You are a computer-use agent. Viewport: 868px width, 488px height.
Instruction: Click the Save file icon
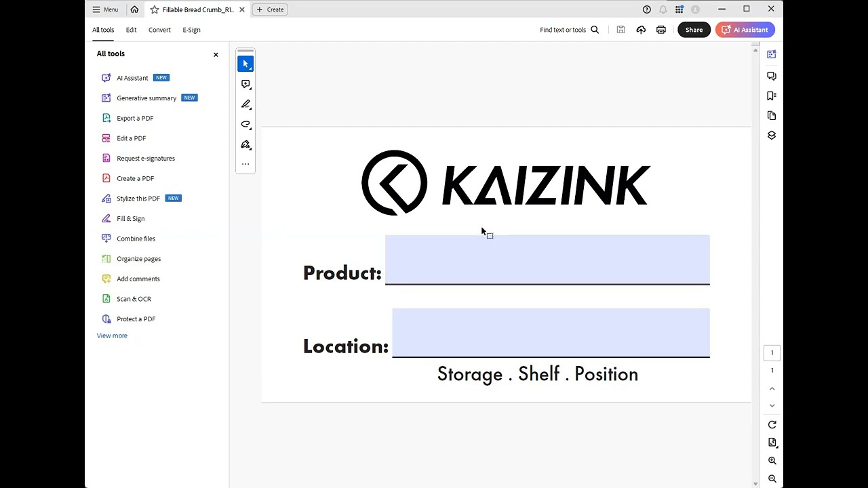(620, 30)
